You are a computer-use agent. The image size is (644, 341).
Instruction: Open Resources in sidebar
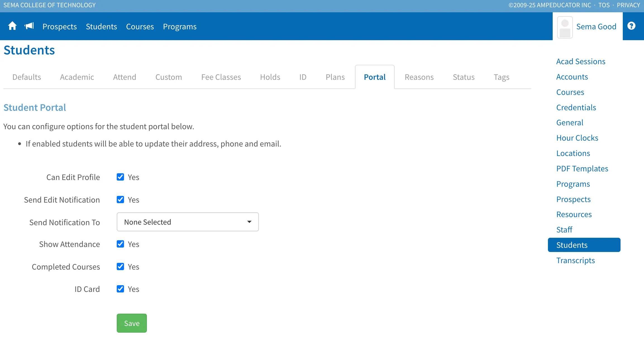click(574, 214)
